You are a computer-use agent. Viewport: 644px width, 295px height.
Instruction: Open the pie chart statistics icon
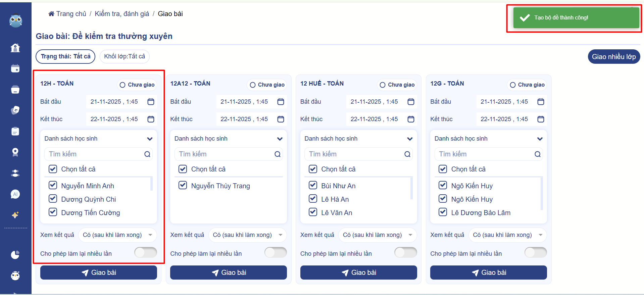pyautogui.click(x=15, y=255)
